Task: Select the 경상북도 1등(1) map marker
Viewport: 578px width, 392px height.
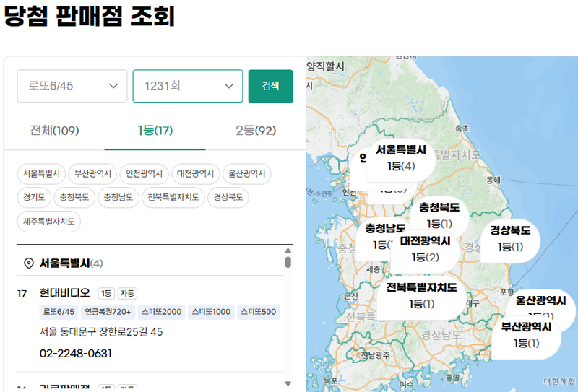Action: (510, 239)
